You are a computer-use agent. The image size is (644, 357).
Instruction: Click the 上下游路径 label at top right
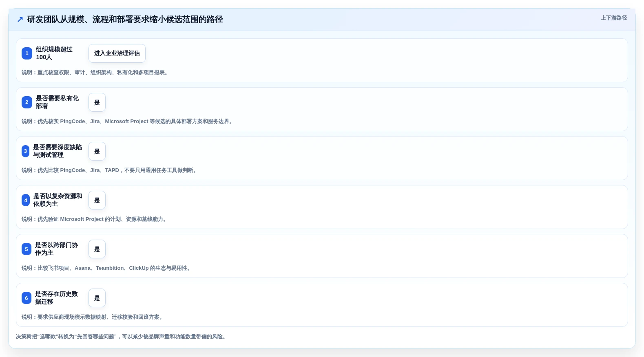614,18
